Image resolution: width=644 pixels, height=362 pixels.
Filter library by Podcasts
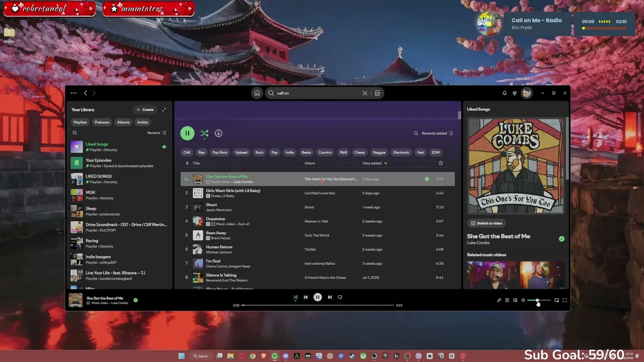coord(102,122)
